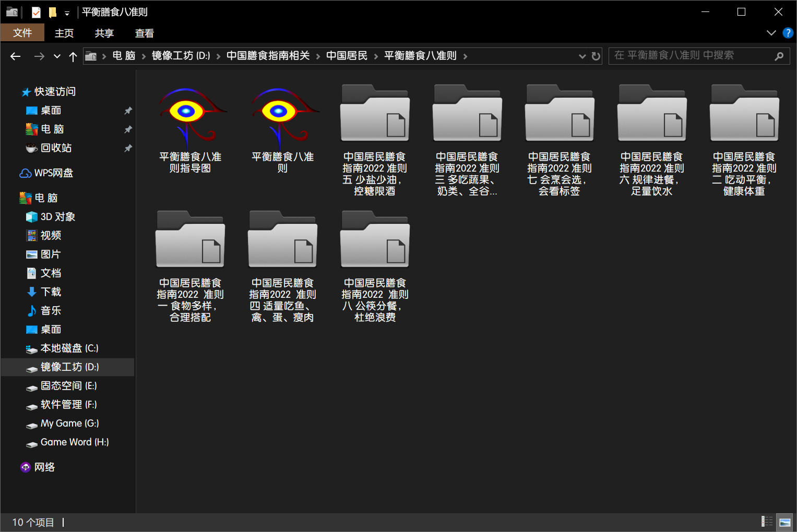Select 本地磁盘 (C:) in the sidebar

point(69,348)
